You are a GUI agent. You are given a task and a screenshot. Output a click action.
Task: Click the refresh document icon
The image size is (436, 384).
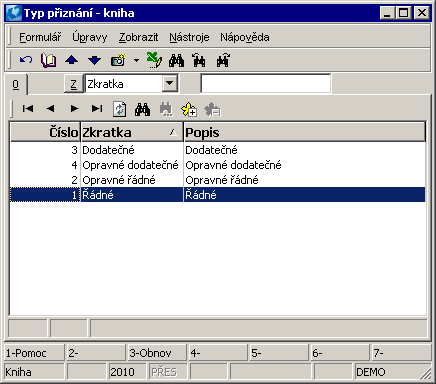point(120,109)
